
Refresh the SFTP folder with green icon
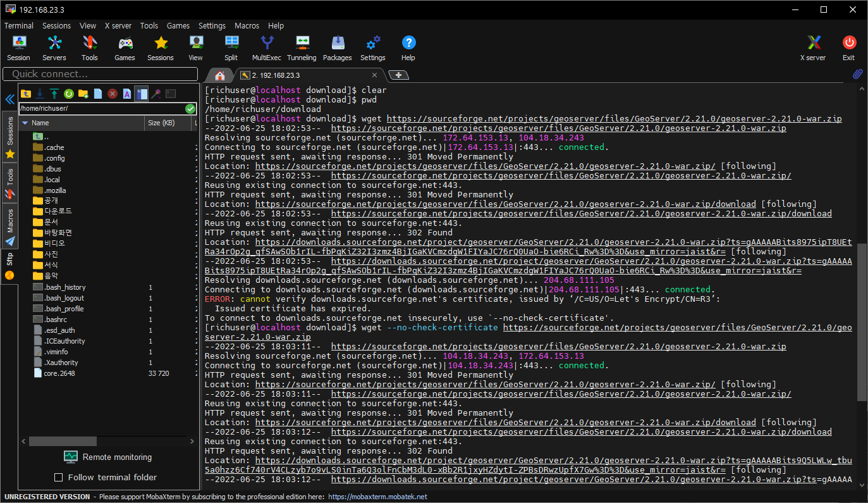point(68,94)
